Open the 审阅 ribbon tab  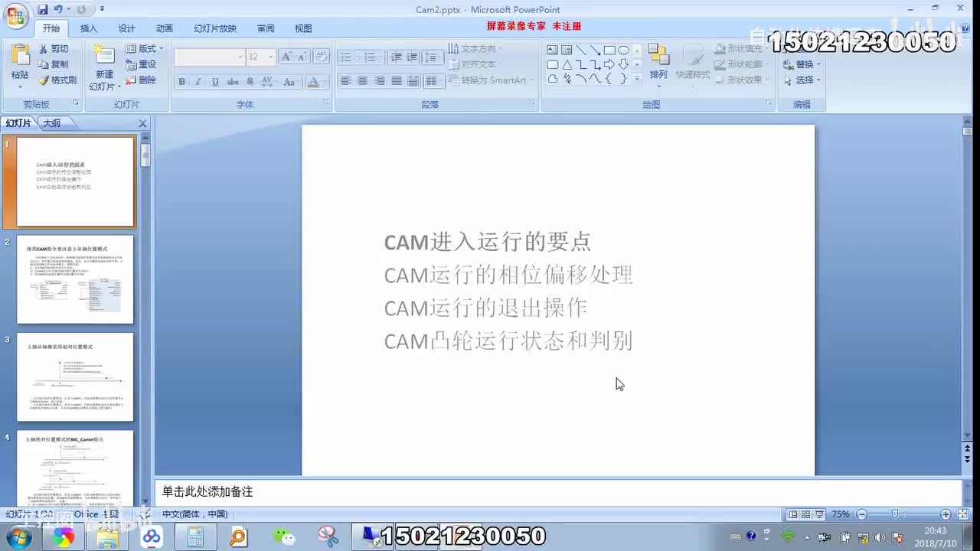coord(266,28)
